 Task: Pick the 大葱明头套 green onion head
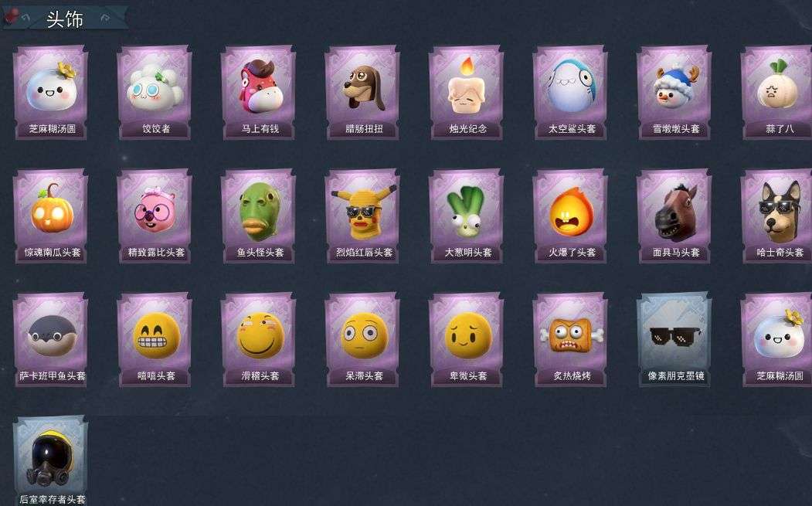[x=467, y=216]
